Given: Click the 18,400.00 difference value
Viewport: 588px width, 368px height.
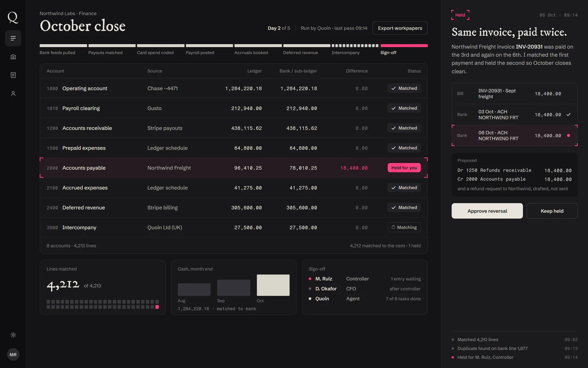Looking at the screenshot, I should tap(354, 168).
